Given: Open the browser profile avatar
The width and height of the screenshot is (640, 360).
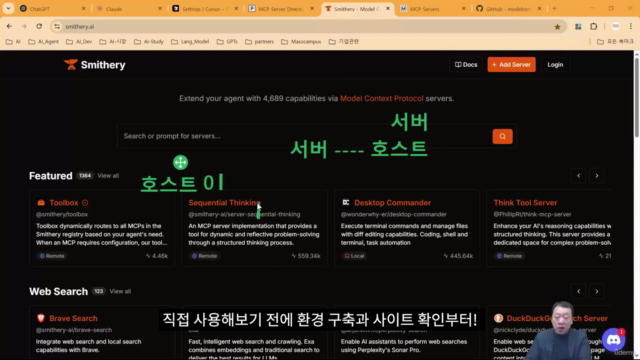Looking at the screenshot, I should click(x=616, y=27).
